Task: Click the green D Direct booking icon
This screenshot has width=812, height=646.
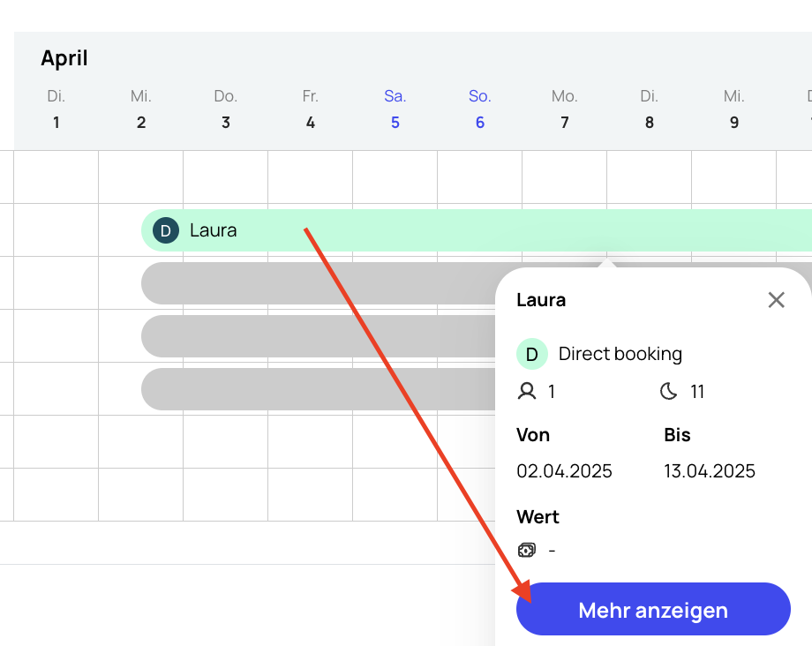Action: pos(531,354)
